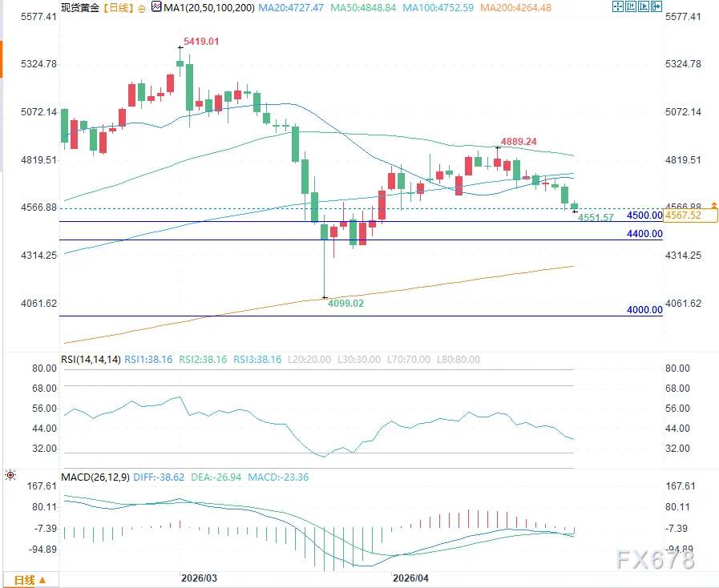Open MA1(20,50,100,200) indicator settings
The image size is (719, 588).
click(209, 8)
